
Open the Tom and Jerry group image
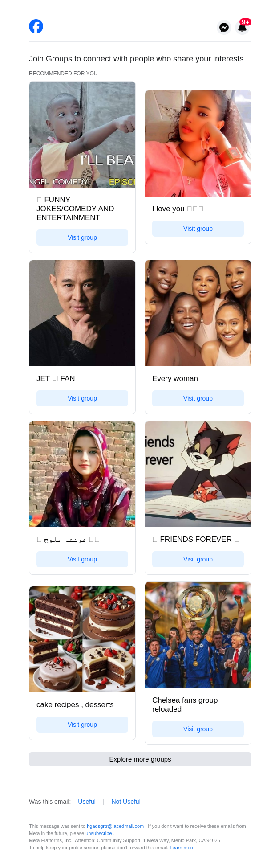pos(198,474)
